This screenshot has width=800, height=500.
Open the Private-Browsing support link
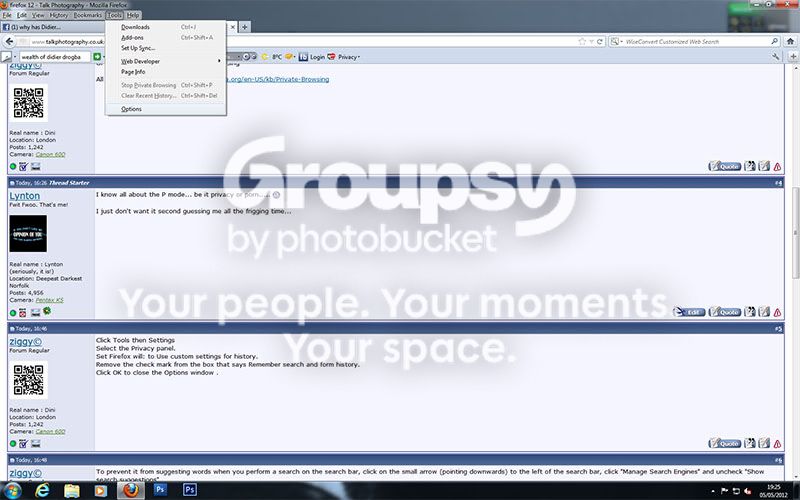click(278, 80)
